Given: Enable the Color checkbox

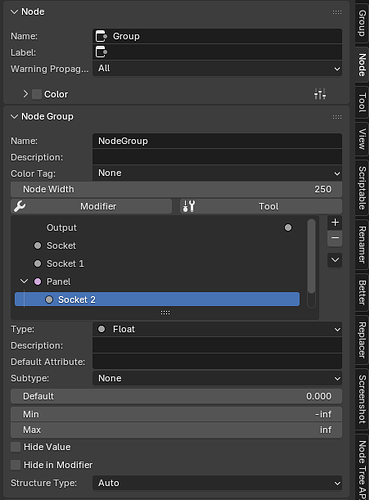Looking at the screenshot, I should 37,94.
